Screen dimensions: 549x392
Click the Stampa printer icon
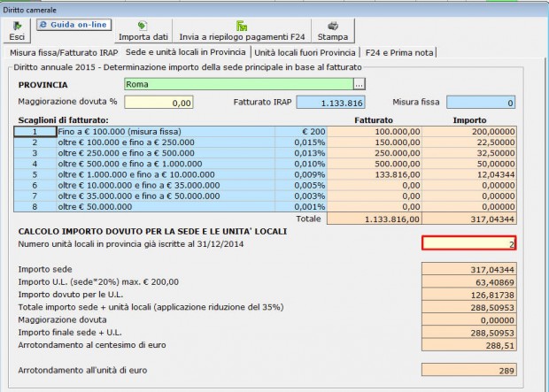333,26
